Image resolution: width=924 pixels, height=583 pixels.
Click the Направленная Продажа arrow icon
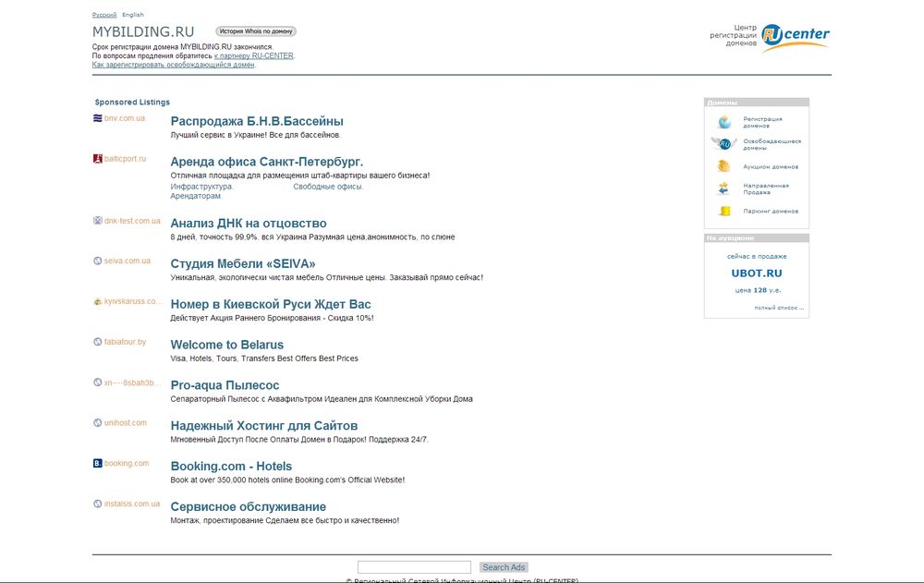pyautogui.click(x=723, y=188)
